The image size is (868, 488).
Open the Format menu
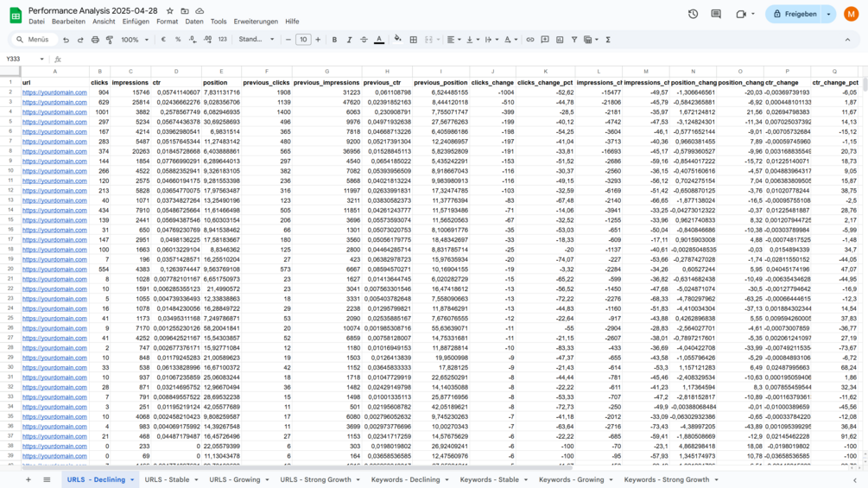click(168, 22)
